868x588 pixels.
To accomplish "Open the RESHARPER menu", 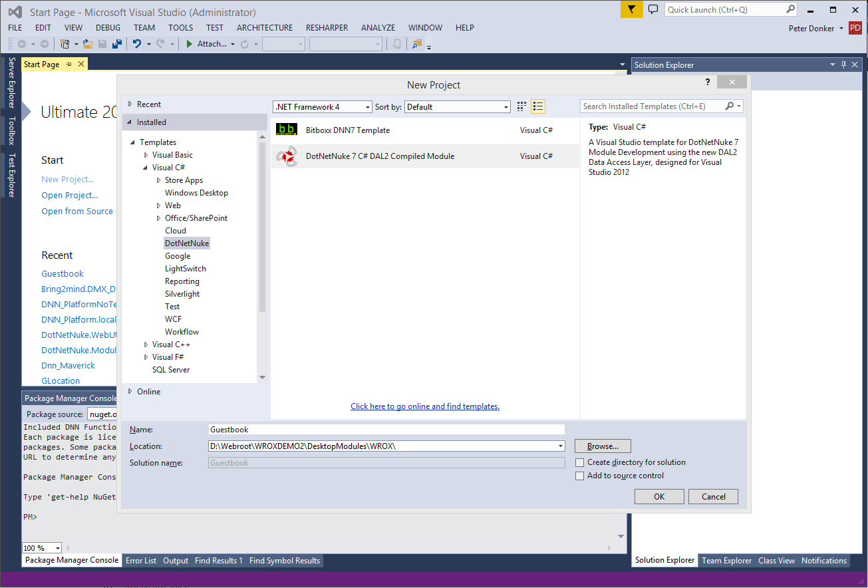I will (x=327, y=28).
